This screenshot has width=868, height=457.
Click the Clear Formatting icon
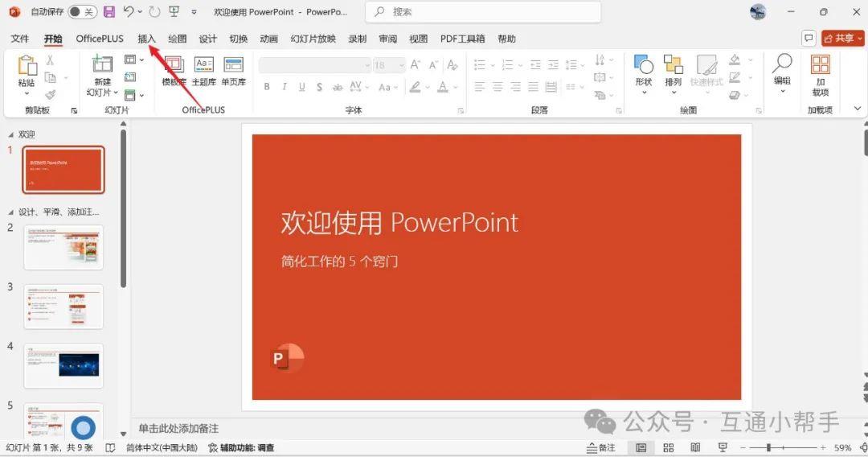coord(452,65)
